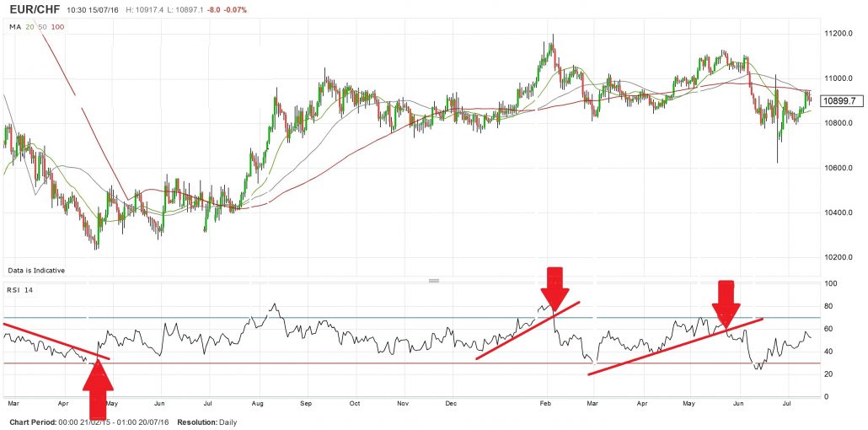Click the current price tag 10899.7
The image size is (868, 430).
[x=839, y=101]
